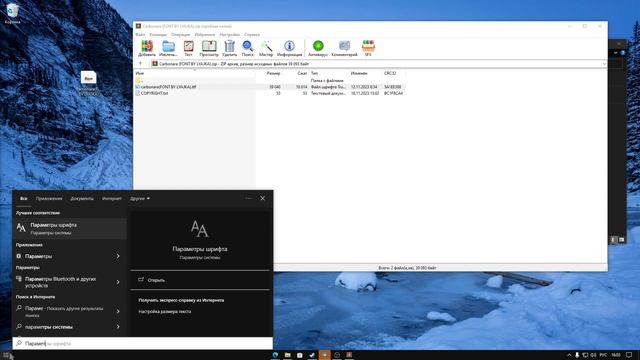The height and width of the screenshot is (360, 640).
Task: Open the Операции menu in WinRAR
Action: 180,35
